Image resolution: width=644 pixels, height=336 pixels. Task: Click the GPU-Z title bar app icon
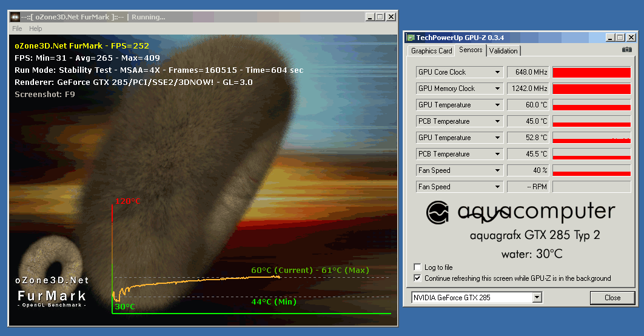pos(411,38)
